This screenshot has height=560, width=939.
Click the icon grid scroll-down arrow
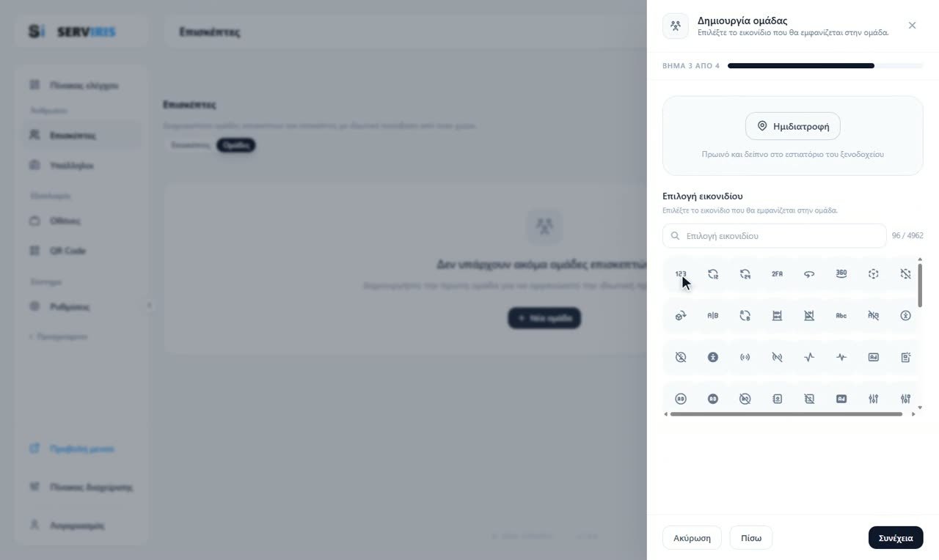920,408
